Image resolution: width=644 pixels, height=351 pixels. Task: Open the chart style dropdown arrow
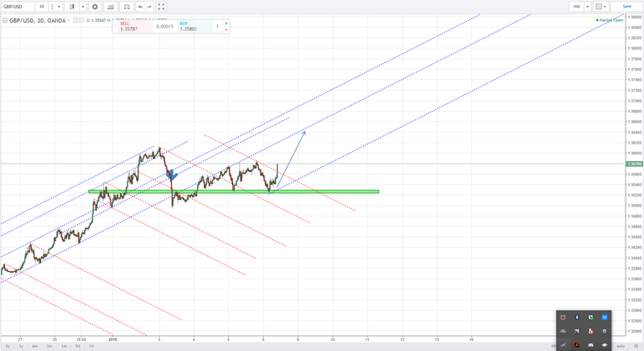pyautogui.click(x=82, y=7)
